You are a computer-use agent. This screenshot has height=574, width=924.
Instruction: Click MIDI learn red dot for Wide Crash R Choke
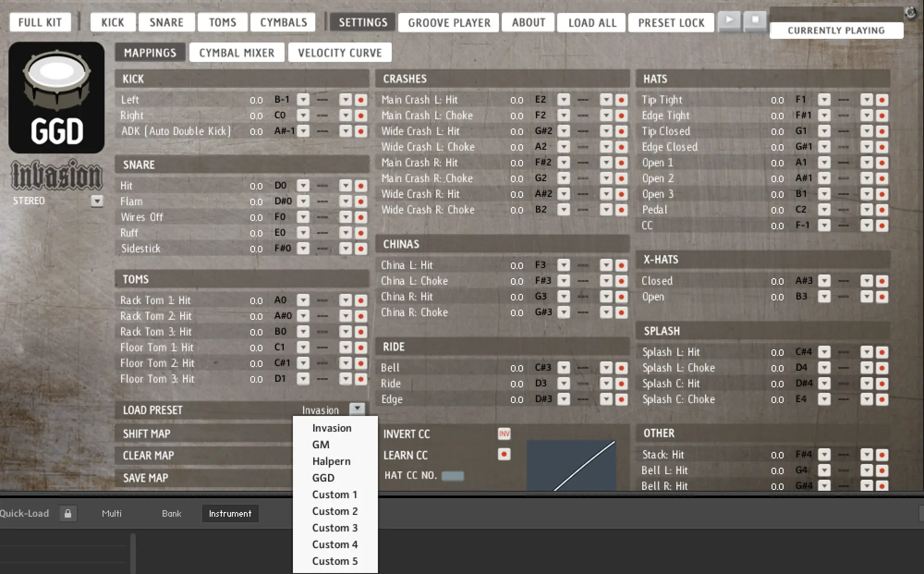point(621,210)
